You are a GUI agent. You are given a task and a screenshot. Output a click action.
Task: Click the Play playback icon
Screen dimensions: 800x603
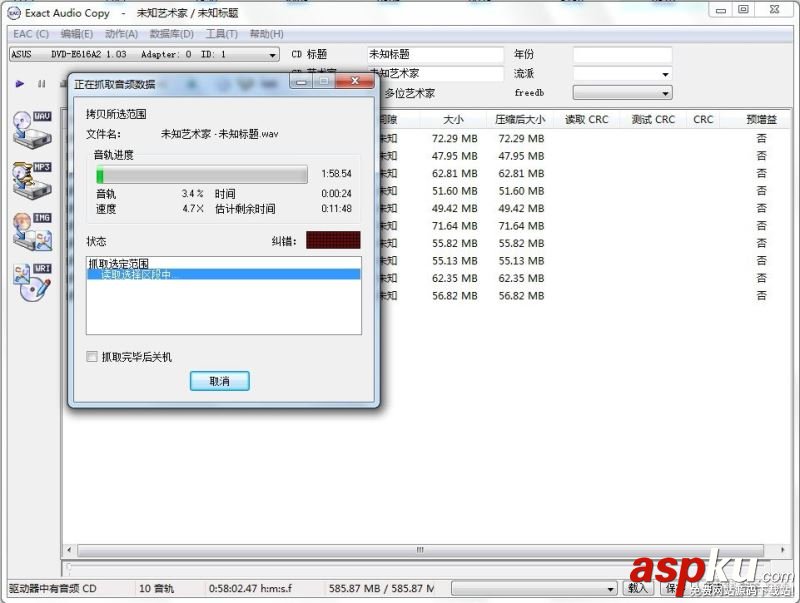tap(20, 84)
